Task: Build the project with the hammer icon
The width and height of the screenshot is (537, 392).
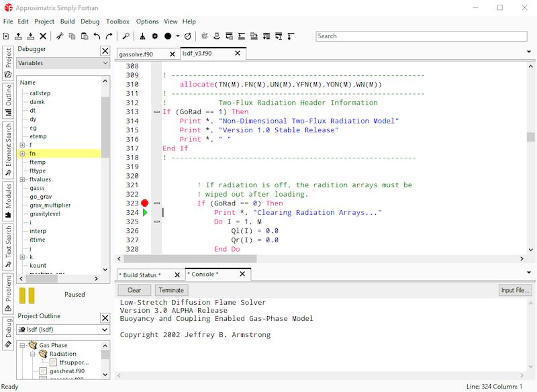Action: [141, 37]
